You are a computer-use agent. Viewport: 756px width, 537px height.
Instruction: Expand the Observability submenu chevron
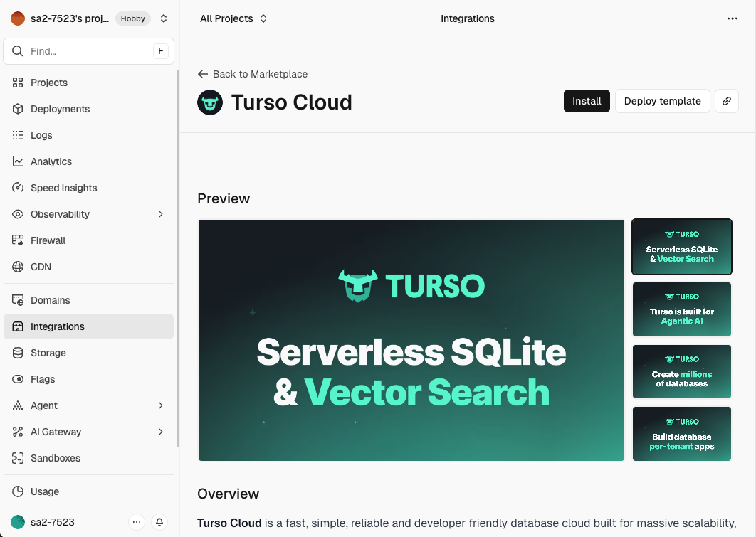click(161, 214)
